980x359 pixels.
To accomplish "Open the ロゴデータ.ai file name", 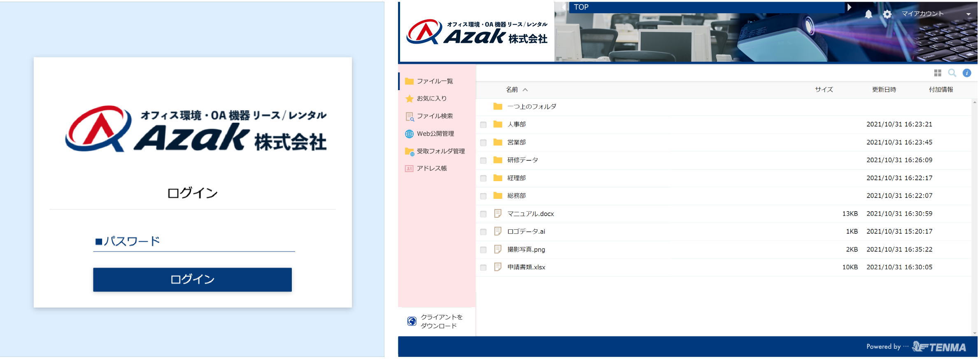I will [x=526, y=231].
